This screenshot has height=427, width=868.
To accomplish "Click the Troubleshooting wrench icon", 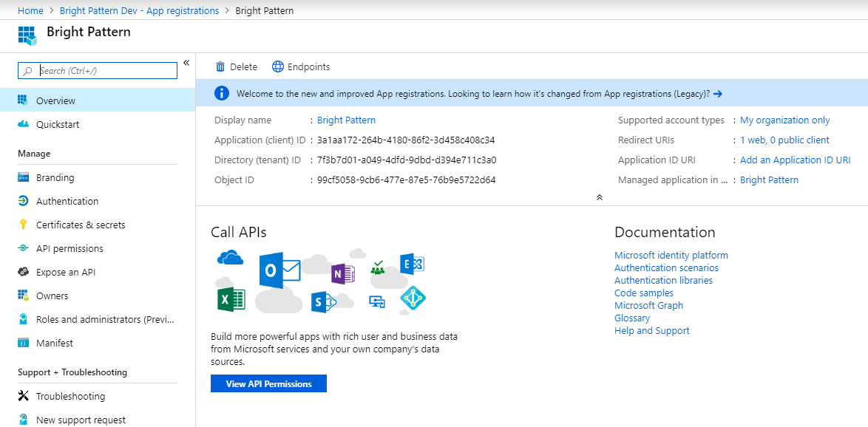I will [23, 395].
